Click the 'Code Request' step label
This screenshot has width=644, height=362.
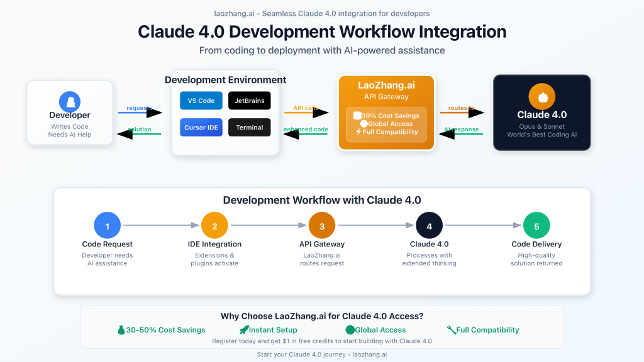pyautogui.click(x=107, y=244)
